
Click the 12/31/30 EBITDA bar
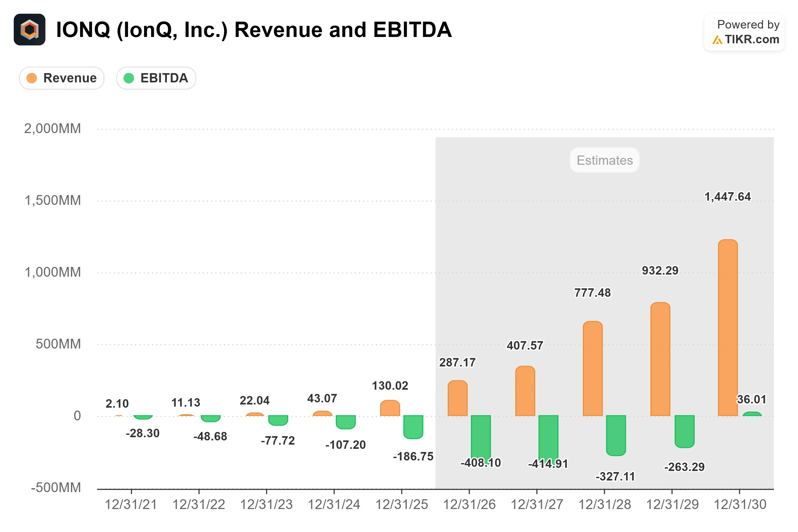[x=752, y=414]
